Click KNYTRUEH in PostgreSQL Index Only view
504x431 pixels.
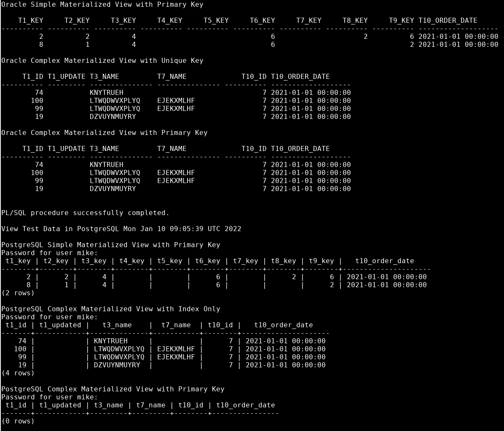pos(110,341)
